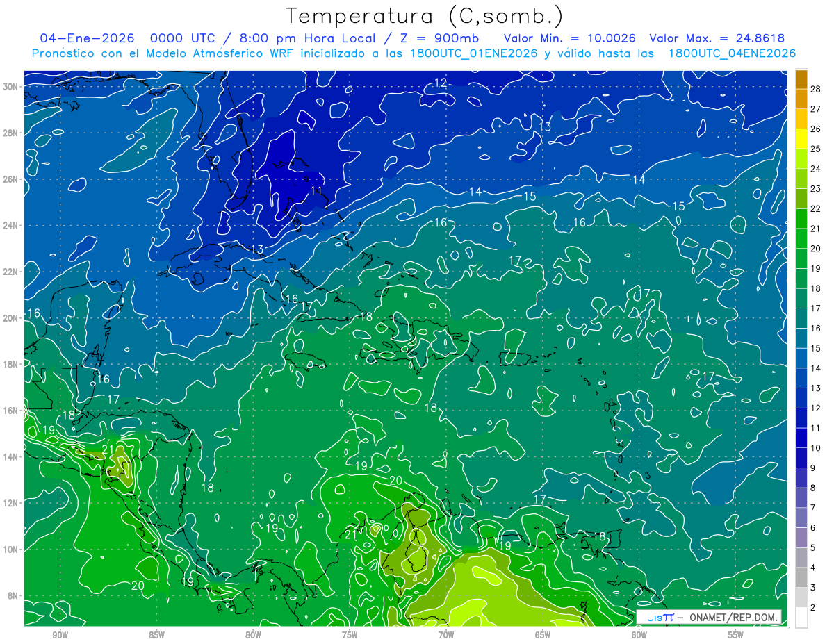Screen dimensions: 834x644
Task: Click the date '04-Ene-2026' in the header
Action: coord(87,38)
